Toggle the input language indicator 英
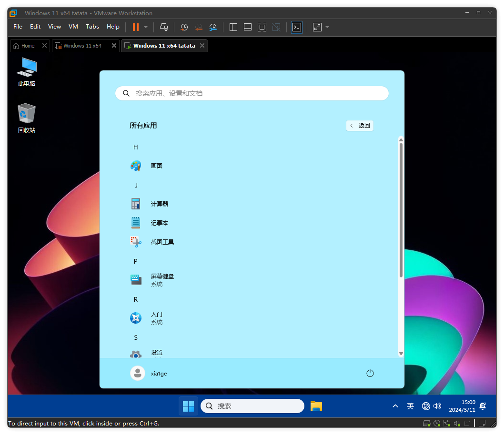 410,406
